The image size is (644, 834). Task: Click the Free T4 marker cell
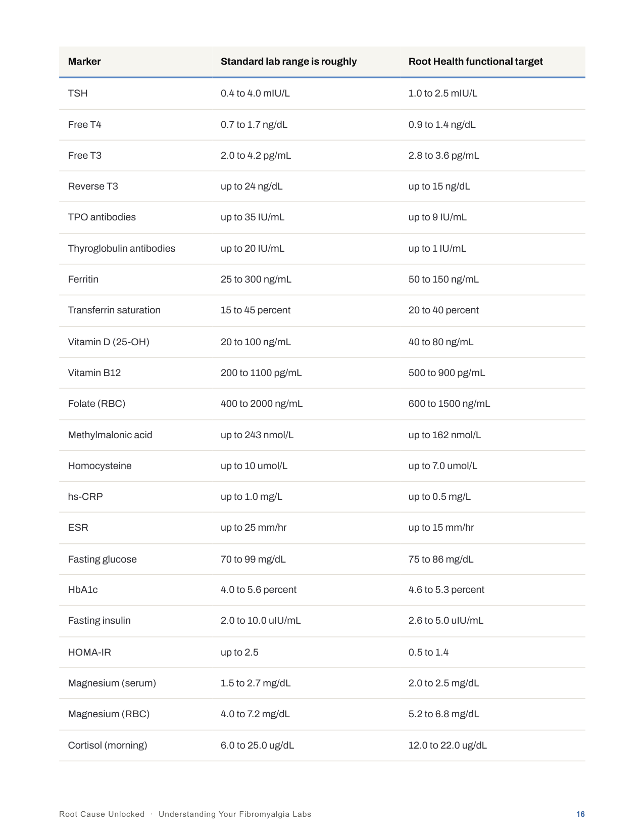[x=85, y=124]
